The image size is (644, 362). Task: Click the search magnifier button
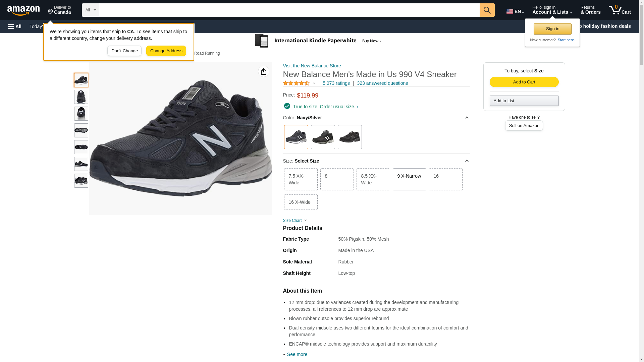(487, 10)
